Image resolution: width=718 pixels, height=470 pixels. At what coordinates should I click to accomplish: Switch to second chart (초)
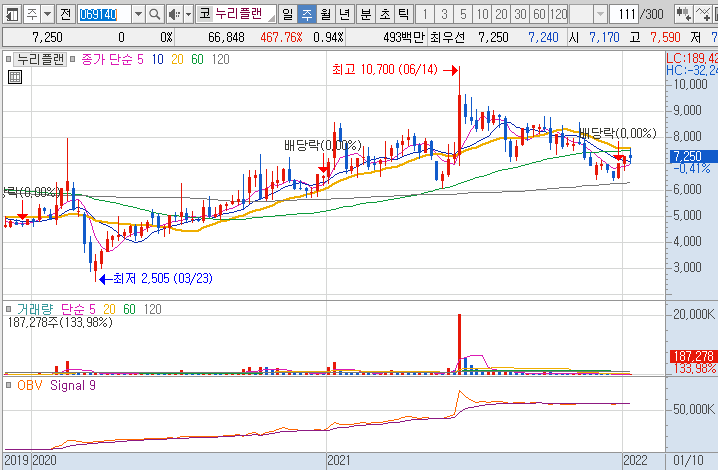(385, 15)
